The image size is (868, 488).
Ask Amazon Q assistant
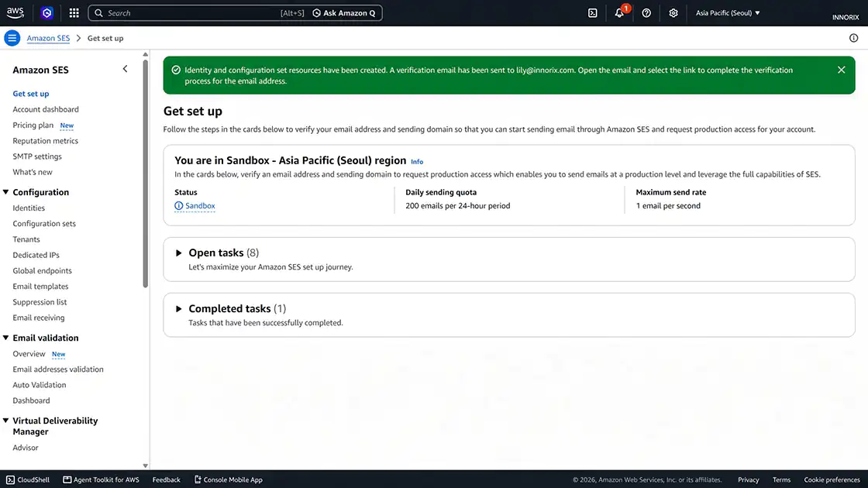pos(344,12)
